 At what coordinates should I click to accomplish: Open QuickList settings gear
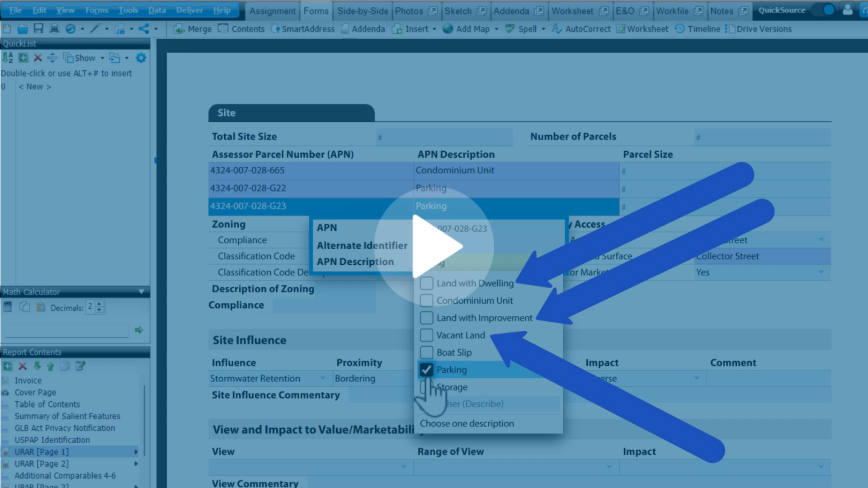141,58
